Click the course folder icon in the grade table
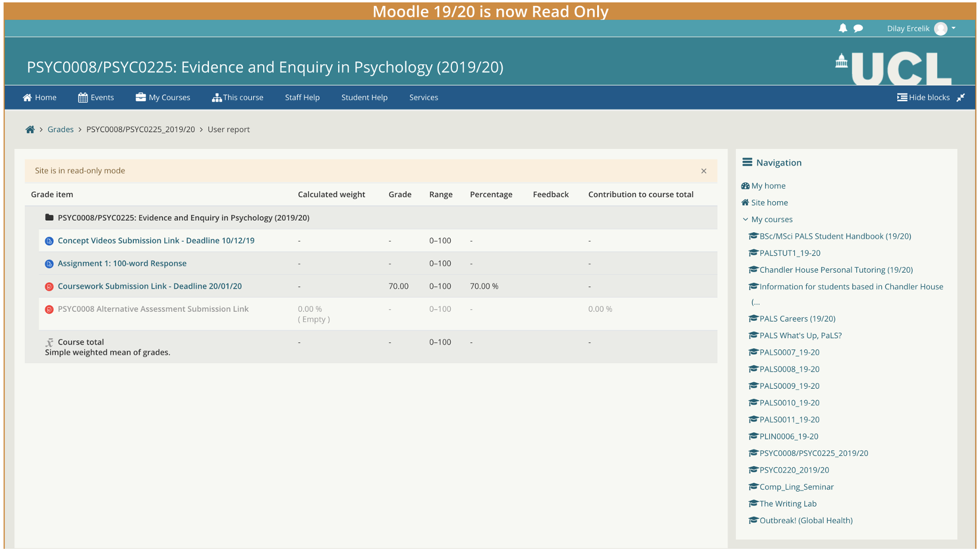 [x=49, y=217]
